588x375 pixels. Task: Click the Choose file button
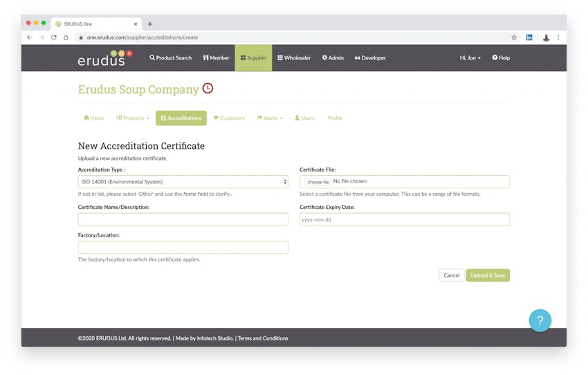pos(318,182)
